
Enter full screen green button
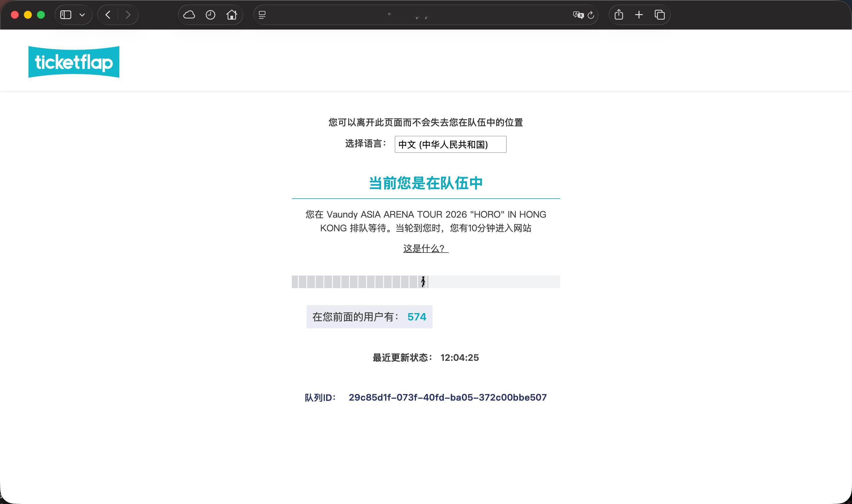41,15
